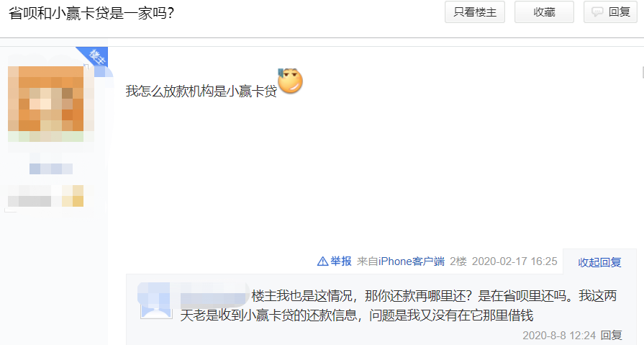Collapse replies with 收起回复
The width and height of the screenshot is (644, 345).
(x=599, y=262)
